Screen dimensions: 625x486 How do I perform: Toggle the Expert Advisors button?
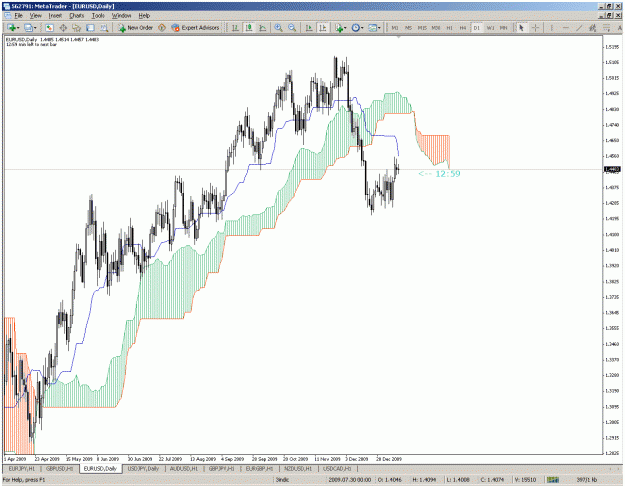click(x=195, y=28)
